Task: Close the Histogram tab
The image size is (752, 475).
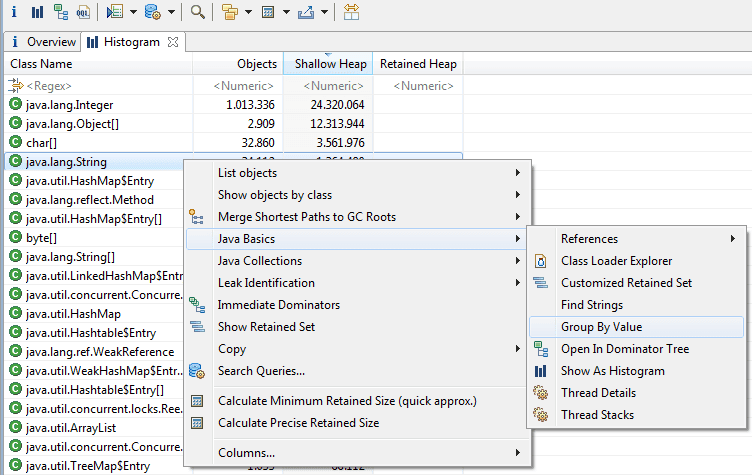Action: pyautogui.click(x=172, y=42)
